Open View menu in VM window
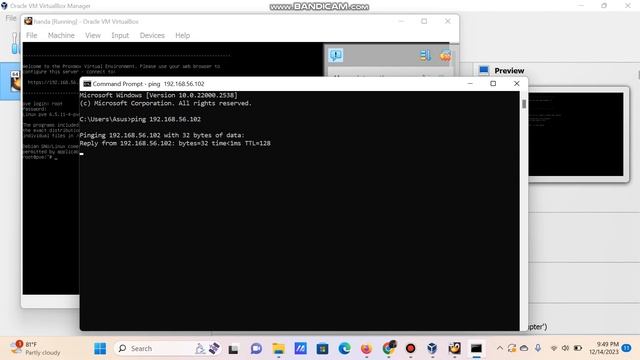 coord(93,36)
